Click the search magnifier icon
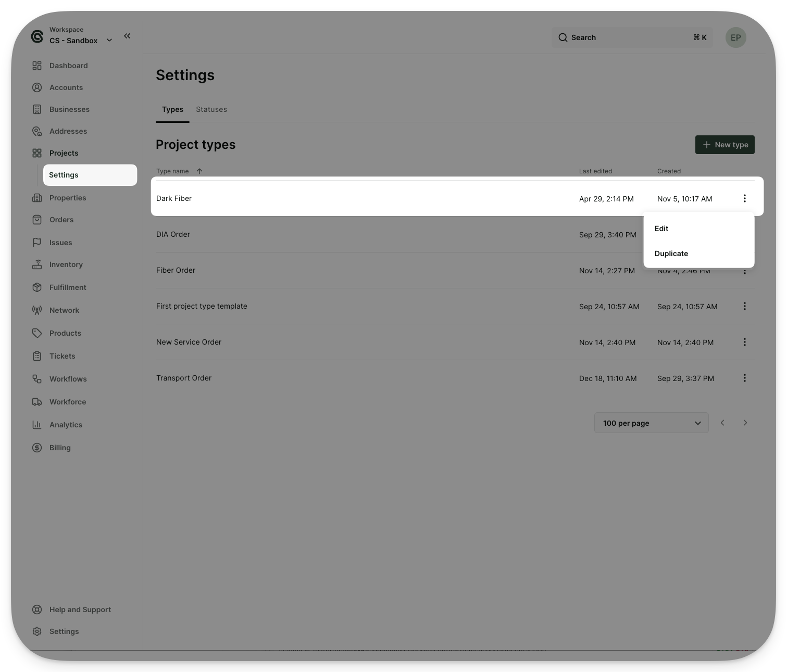This screenshot has width=787, height=672. tap(563, 37)
